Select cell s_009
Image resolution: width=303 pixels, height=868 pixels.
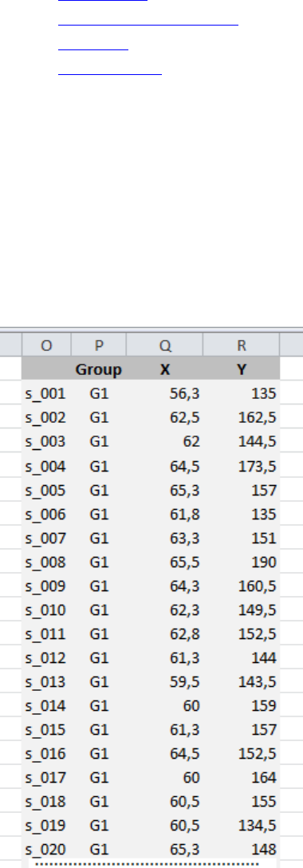point(46,586)
